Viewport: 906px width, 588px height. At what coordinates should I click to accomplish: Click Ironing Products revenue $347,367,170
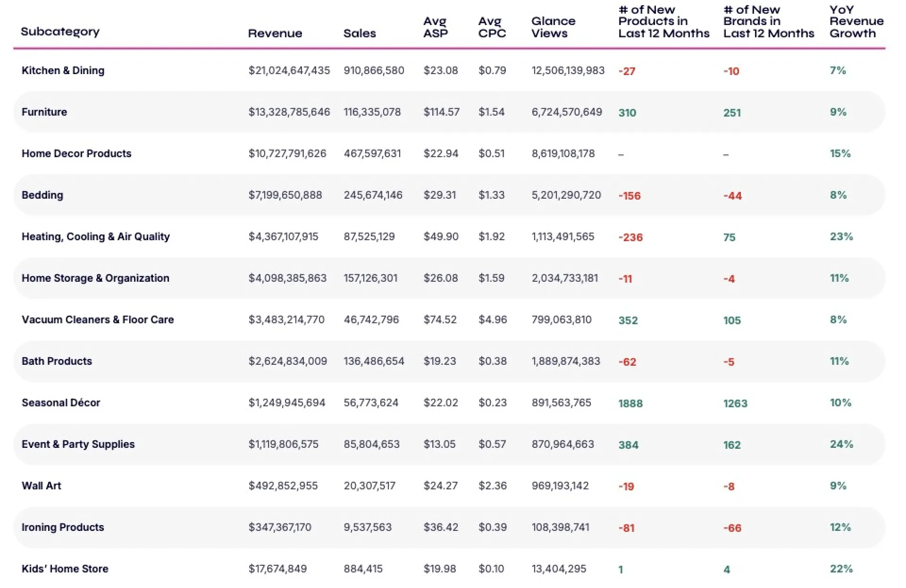tap(280, 527)
